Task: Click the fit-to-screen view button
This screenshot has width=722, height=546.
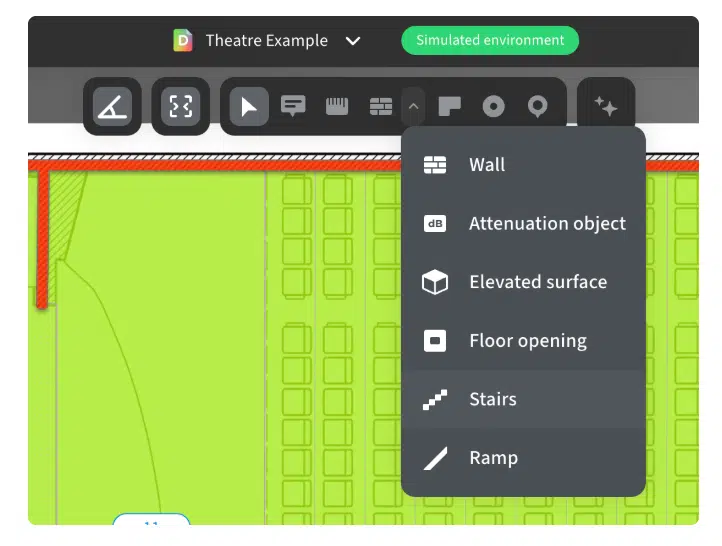Action: tap(180, 107)
